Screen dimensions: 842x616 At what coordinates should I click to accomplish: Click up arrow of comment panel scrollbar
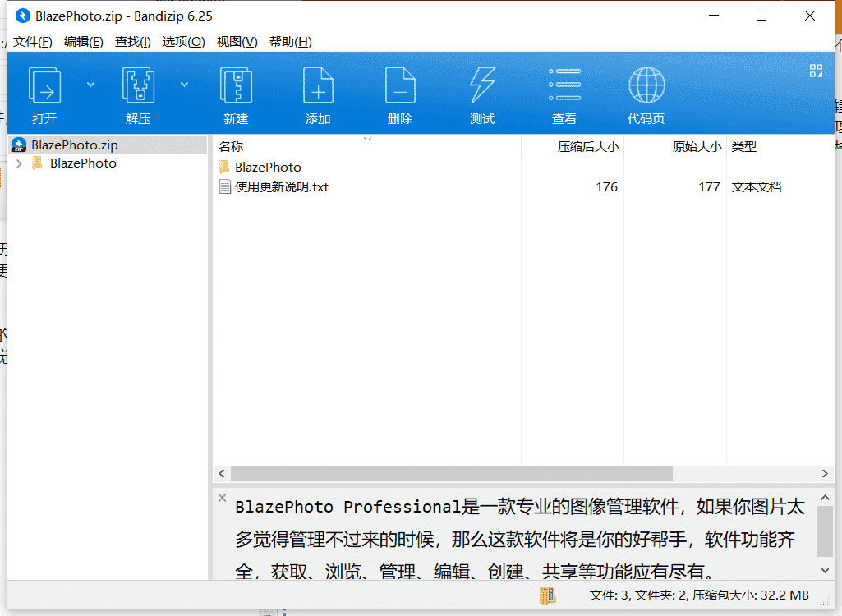coord(825,498)
